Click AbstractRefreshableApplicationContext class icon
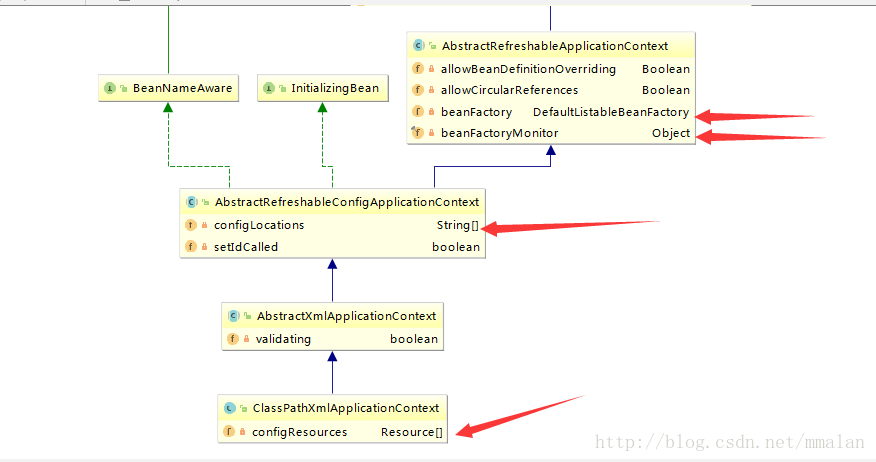 pyautogui.click(x=418, y=46)
